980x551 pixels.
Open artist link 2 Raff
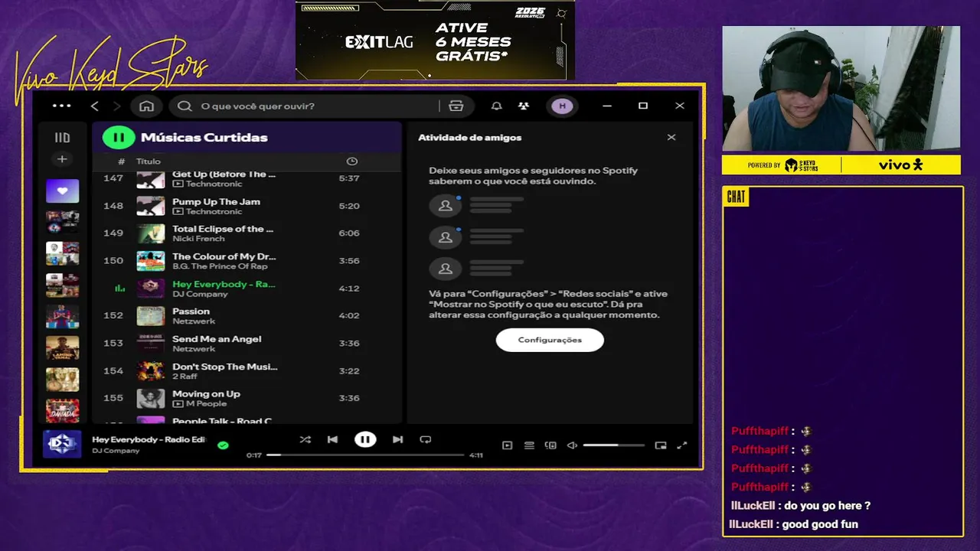185,377
